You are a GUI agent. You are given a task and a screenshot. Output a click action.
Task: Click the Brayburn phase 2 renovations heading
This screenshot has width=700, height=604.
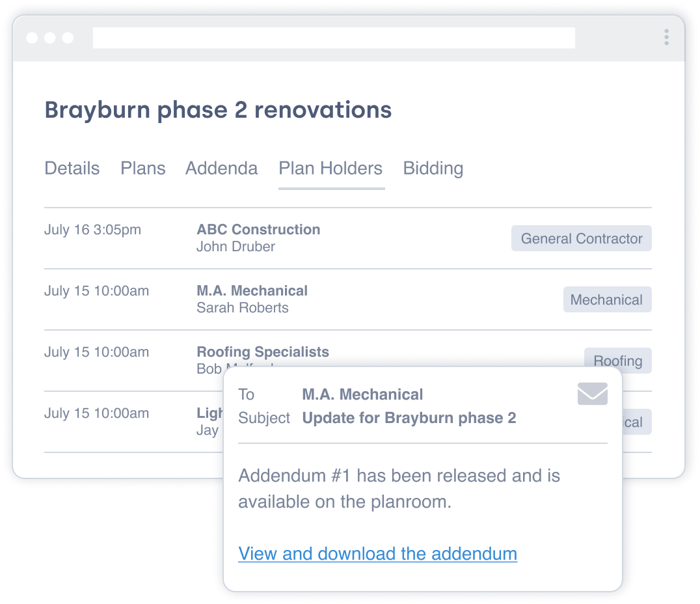pos(218,110)
